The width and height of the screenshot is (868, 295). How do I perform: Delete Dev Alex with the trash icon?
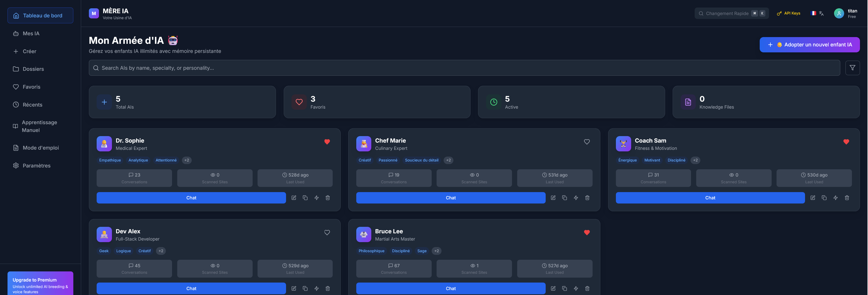328,289
